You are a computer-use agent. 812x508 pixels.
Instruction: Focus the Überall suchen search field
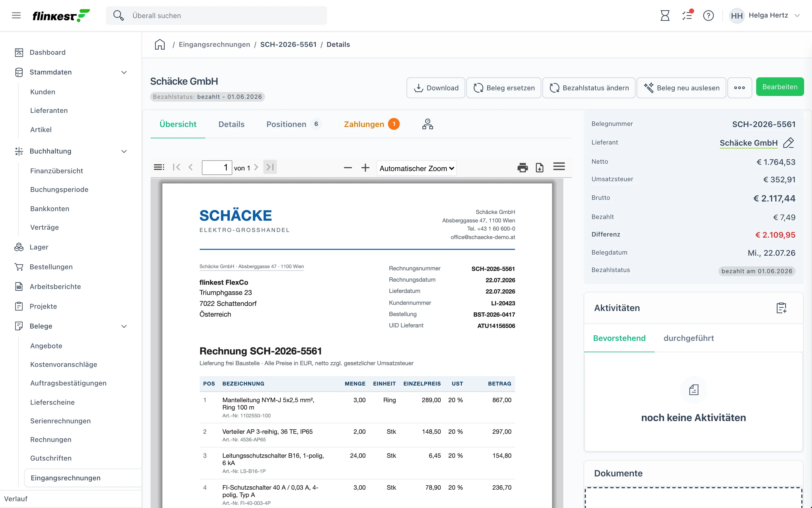pos(217,16)
